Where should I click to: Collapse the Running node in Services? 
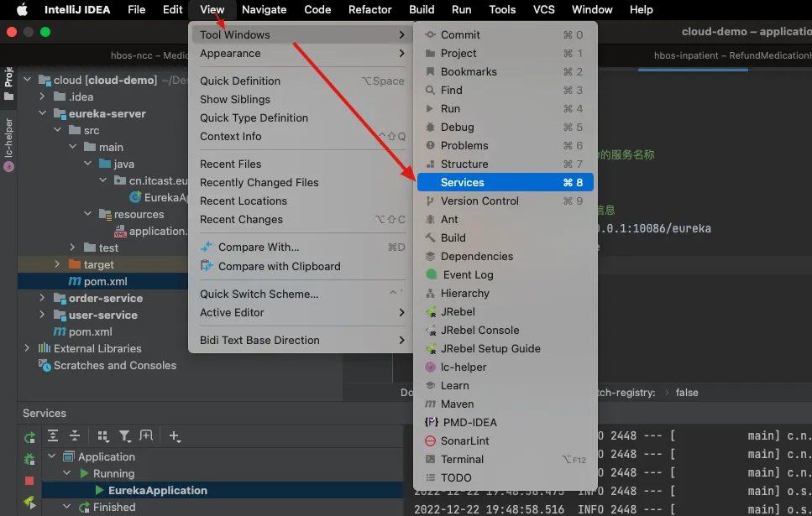(67, 473)
